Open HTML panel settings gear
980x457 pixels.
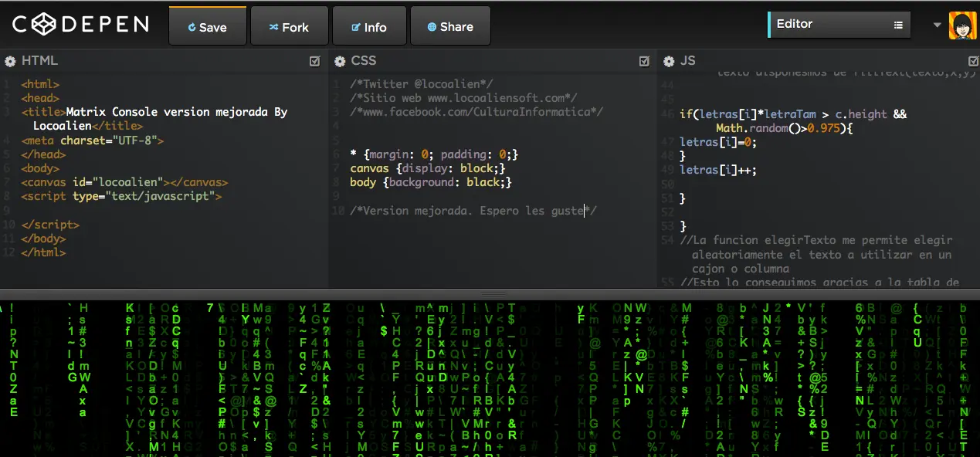tap(10, 61)
